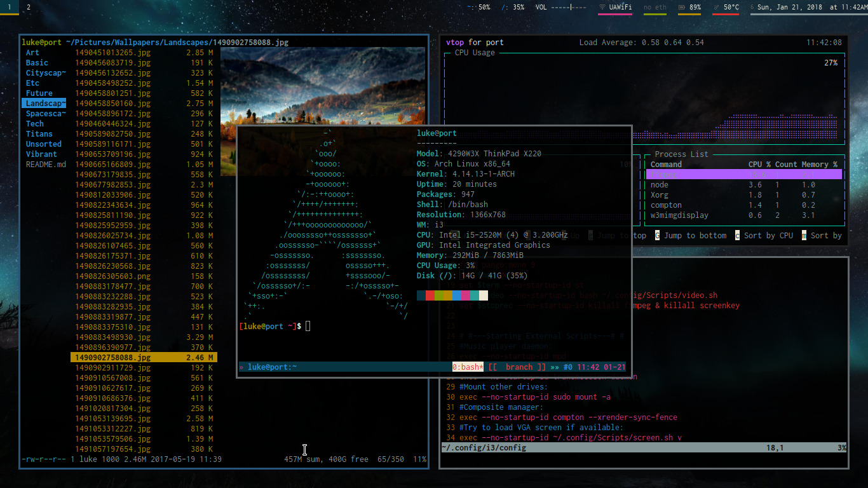
Task: Open the Cityscap~ folder in ranger
Action: (46, 73)
